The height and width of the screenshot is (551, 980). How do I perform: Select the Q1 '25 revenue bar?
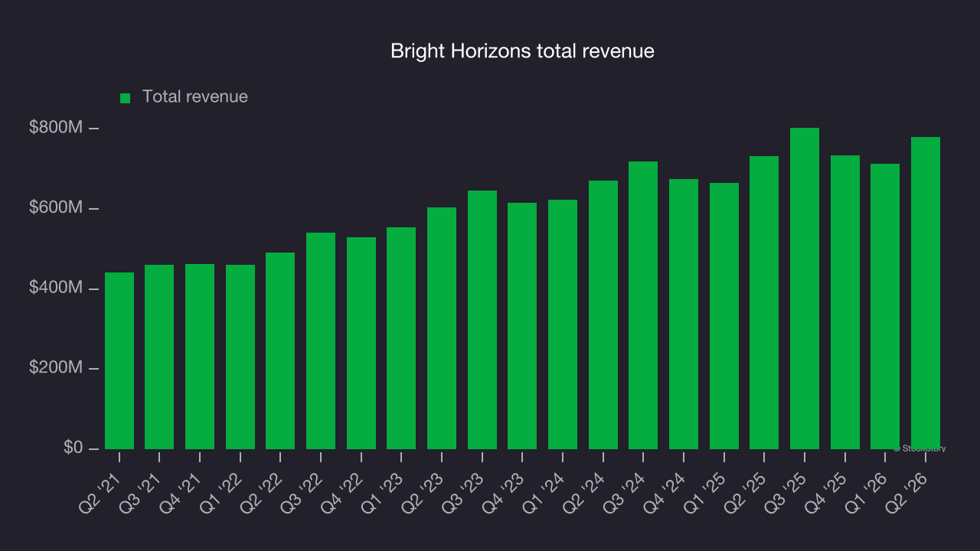point(724,316)
